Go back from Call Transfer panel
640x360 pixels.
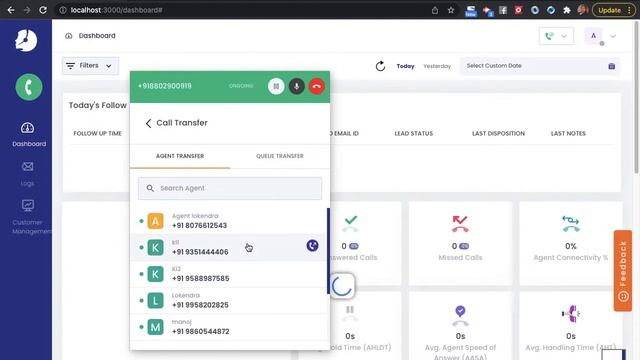148,123
